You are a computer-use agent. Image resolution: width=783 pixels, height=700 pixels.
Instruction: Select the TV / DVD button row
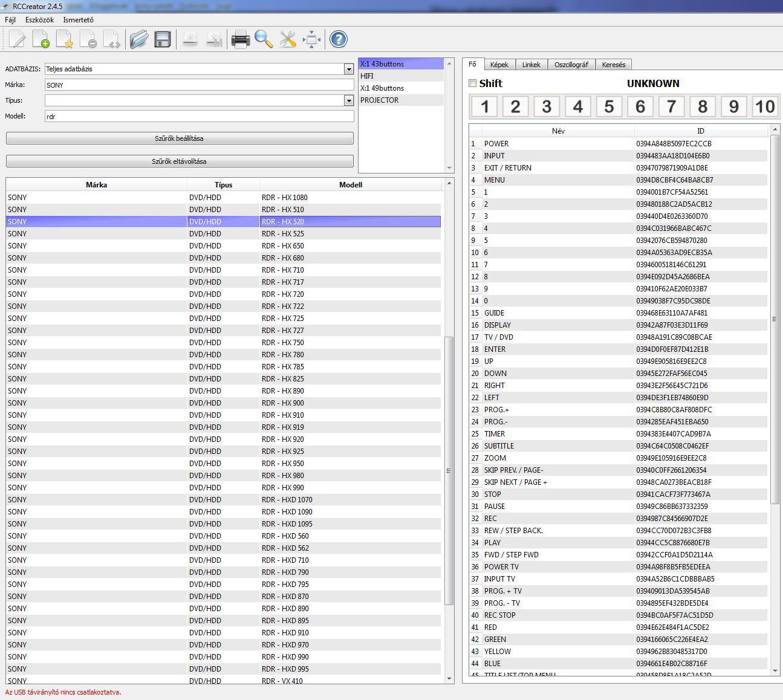(619, 337)
